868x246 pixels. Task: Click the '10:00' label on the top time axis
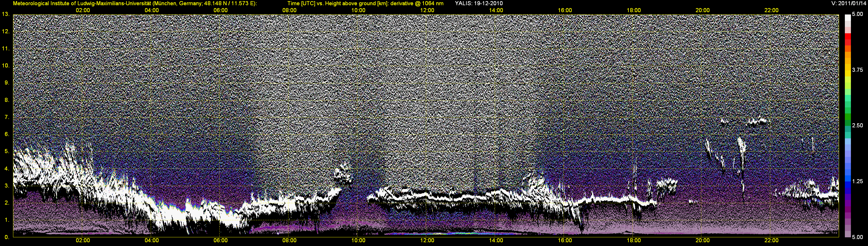[358, 10]
